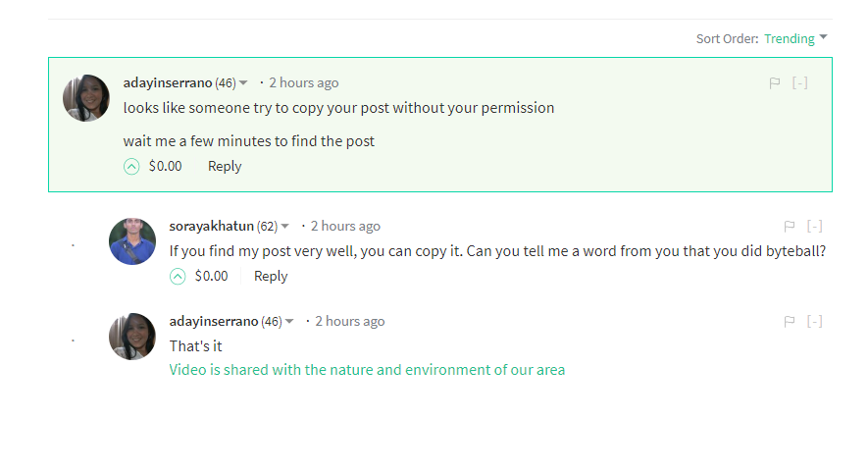Reply to sorayakhatun's comment
This screenshot has height=472, width=868.
pyautogui.click(x=271, y=277)
